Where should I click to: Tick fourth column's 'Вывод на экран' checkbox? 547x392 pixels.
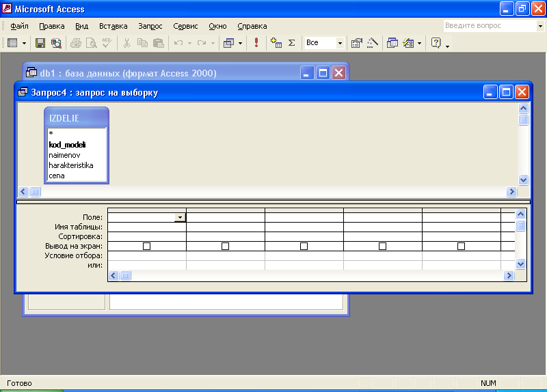382,247
